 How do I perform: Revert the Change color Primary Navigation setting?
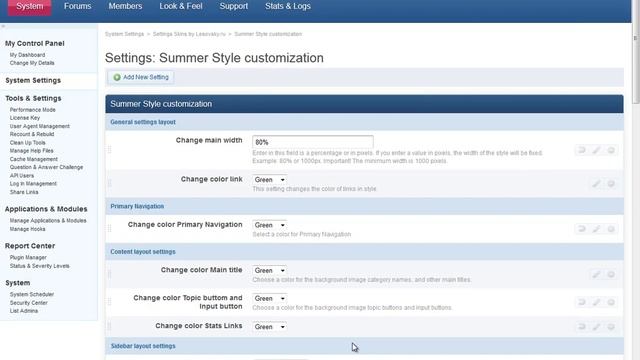click(x=582, y=229)
